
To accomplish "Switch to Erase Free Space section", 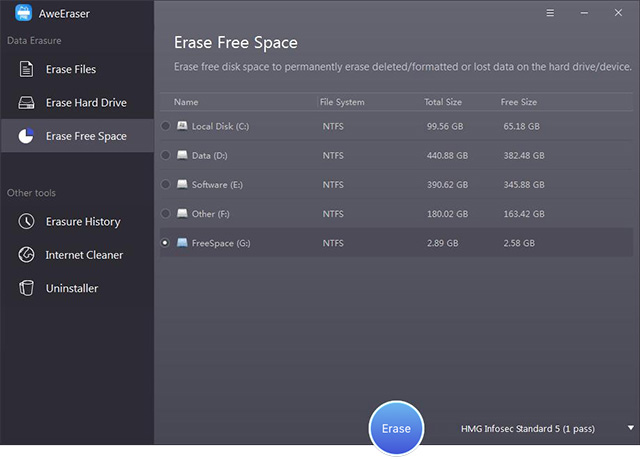I will point(77,136).
